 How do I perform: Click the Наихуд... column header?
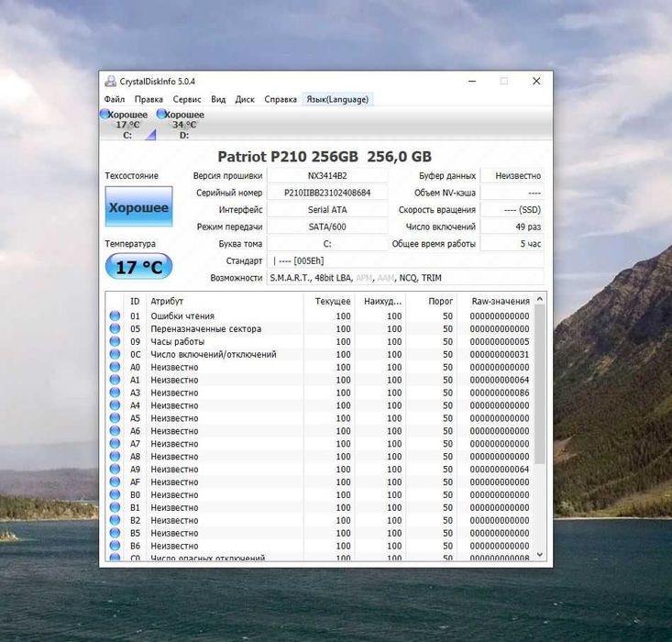coord(380,301)
